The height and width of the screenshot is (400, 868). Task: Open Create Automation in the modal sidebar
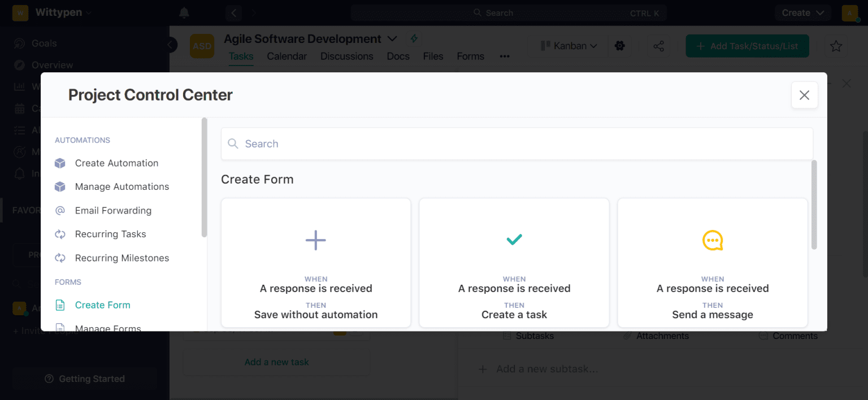pyautogui.click(x=116, y=163)
